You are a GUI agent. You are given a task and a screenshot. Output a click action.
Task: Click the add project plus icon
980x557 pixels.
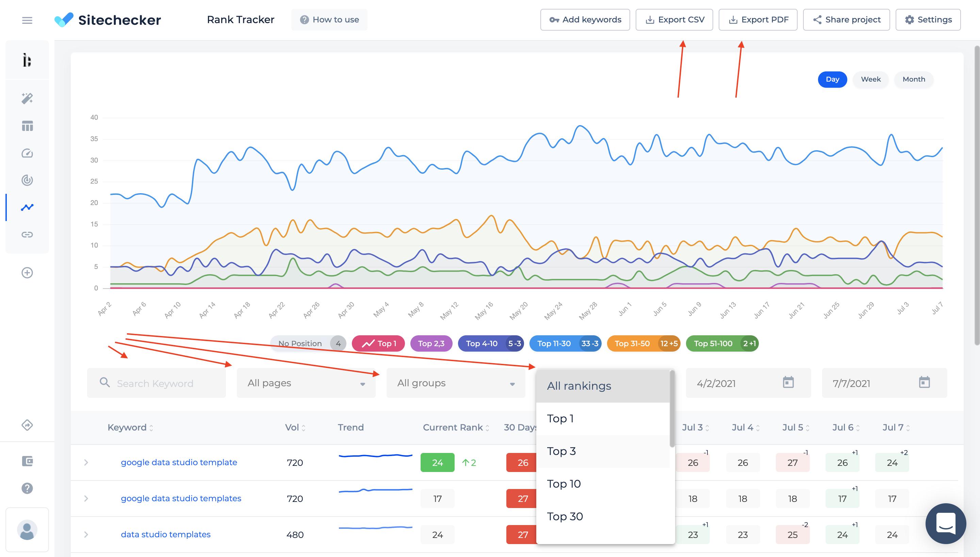click(27, 273)
